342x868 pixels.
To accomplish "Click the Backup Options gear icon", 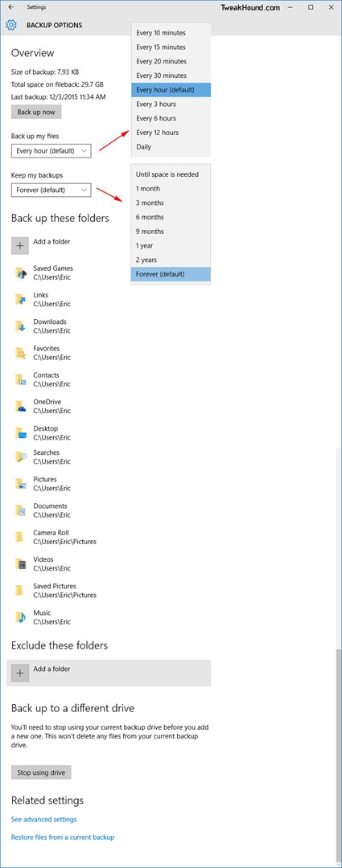I will 11,26.
